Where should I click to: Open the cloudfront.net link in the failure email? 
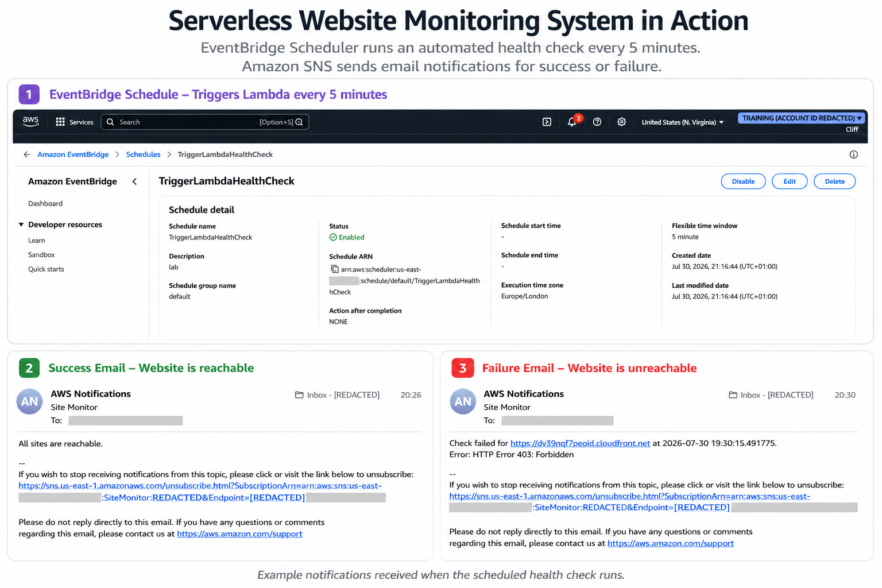coord(580,443)
